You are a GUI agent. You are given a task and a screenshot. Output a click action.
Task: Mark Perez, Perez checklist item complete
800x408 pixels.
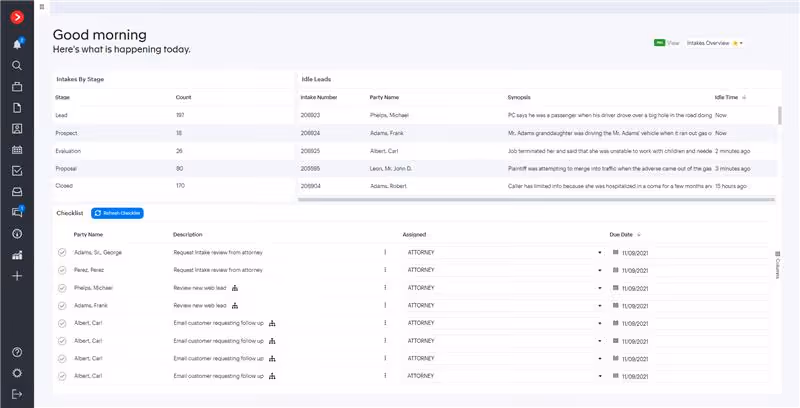click(x=62, y=270)
